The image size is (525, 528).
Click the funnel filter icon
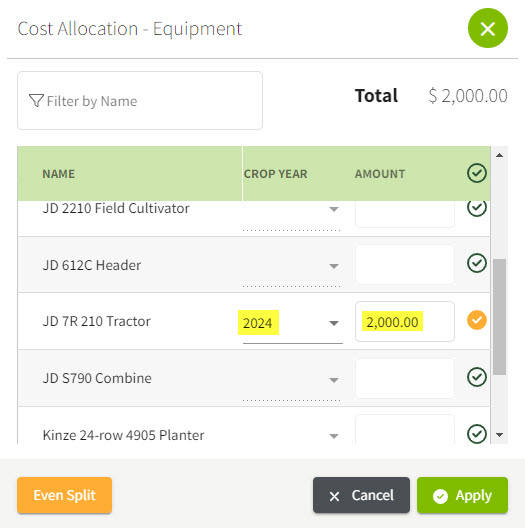click(36, 101)
